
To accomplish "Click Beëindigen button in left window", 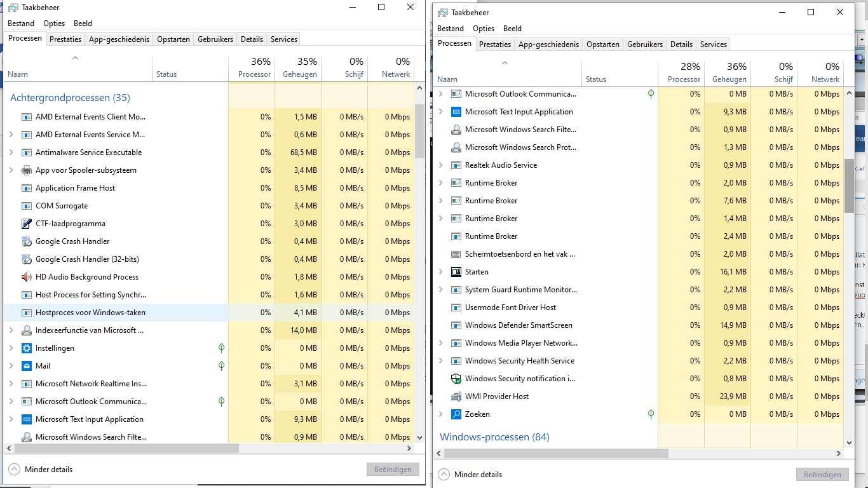I will click(393, 470).
